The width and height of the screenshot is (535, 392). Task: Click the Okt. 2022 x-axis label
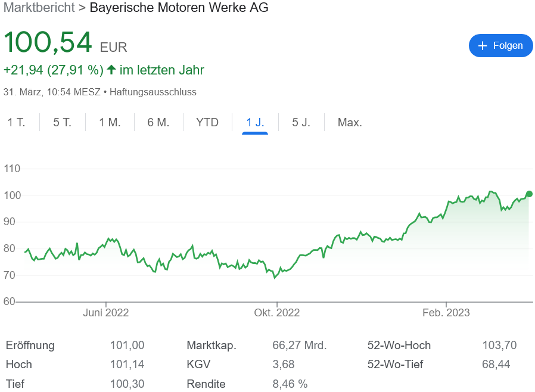[x=276, y=313]
